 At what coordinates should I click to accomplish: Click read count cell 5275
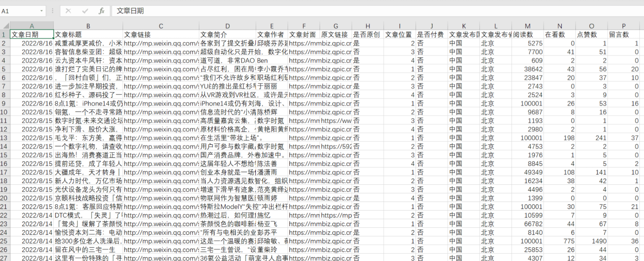pyautogui.click(x=528, y=43)
